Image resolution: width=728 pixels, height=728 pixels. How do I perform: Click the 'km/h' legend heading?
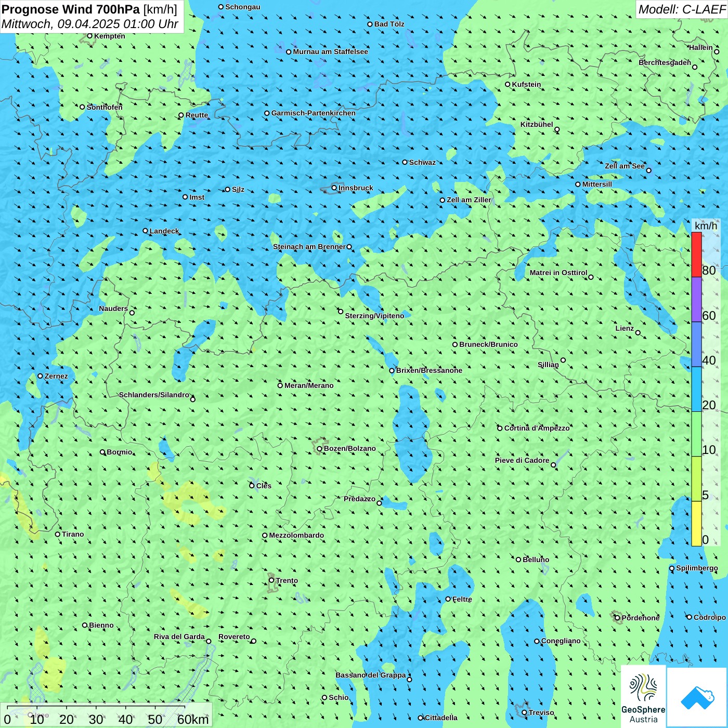(706, 225)
